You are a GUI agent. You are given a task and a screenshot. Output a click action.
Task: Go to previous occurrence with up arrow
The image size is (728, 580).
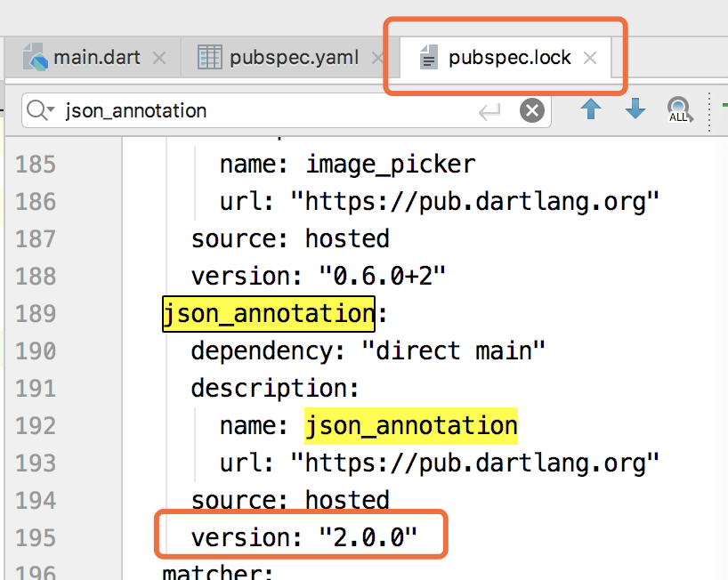(x=591, y=109)
